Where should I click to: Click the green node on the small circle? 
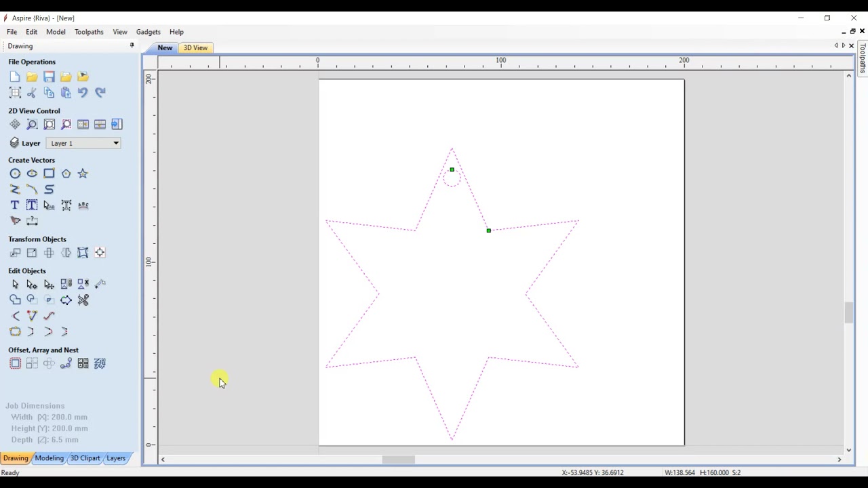tap(452, 169)
